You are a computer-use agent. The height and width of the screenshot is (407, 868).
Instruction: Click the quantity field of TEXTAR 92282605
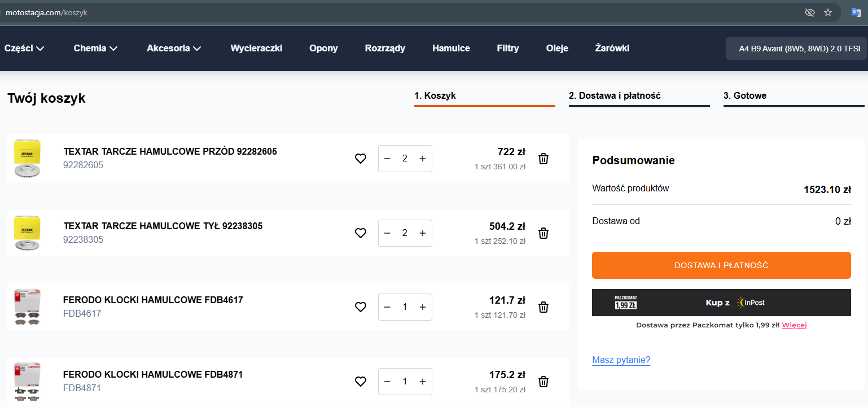405,159
